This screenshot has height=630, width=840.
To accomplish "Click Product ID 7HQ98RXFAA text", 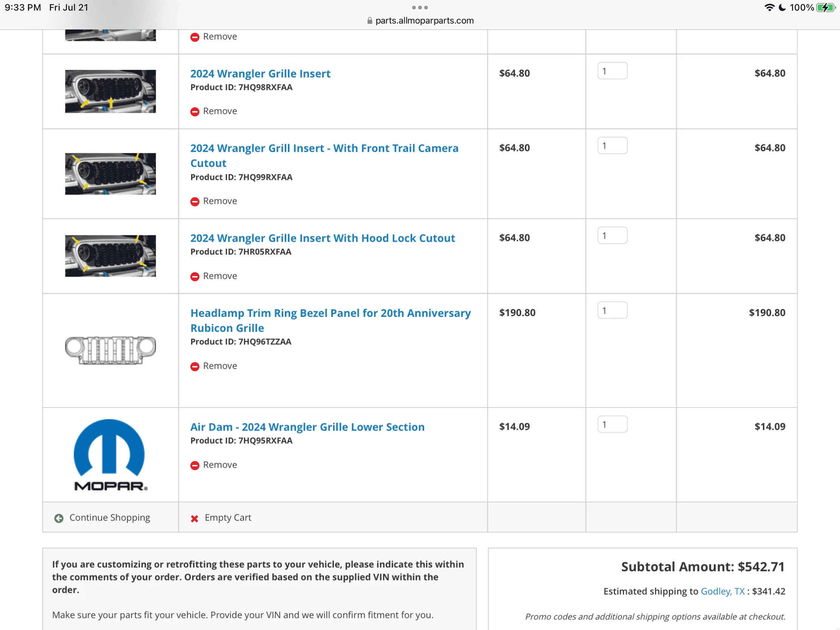I will 241,87.
